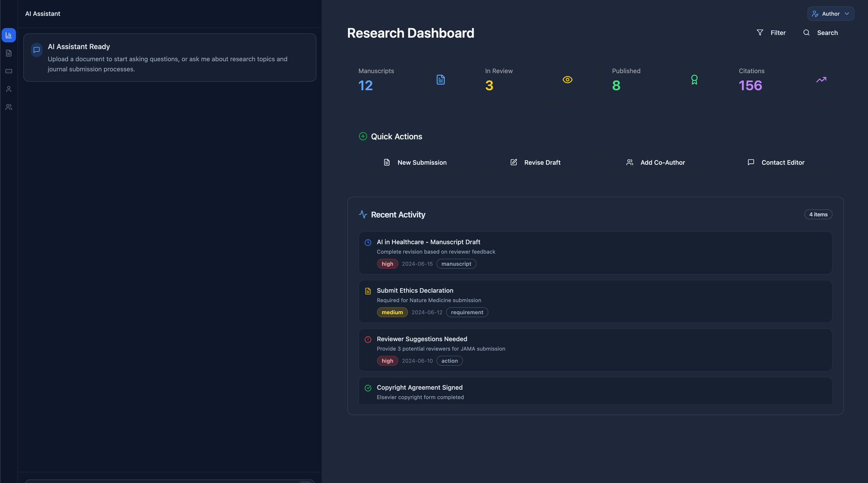The width and height of the screenshot is (868, 483).
Task: Click the checkmark icon beside Copyright Agreement Signed
Action: [x=368, y=388]
